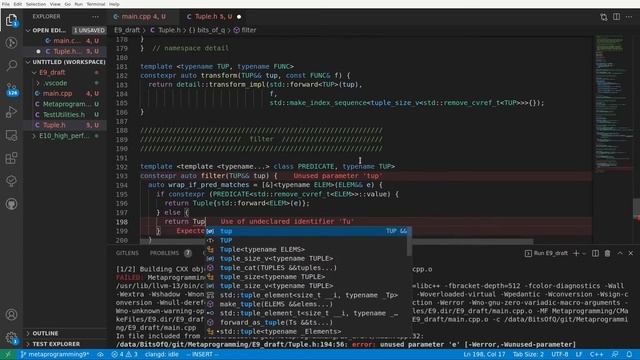This screenshot has height=360, width=640.
Task: Click the Ln 198, Col 17 indicator
Action: 484,354
